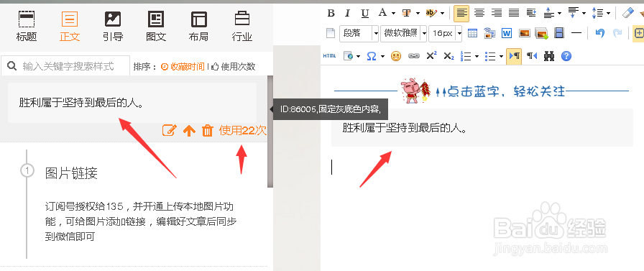
Task: Set right-to-left text direction
Action: [x=532, y=56]
